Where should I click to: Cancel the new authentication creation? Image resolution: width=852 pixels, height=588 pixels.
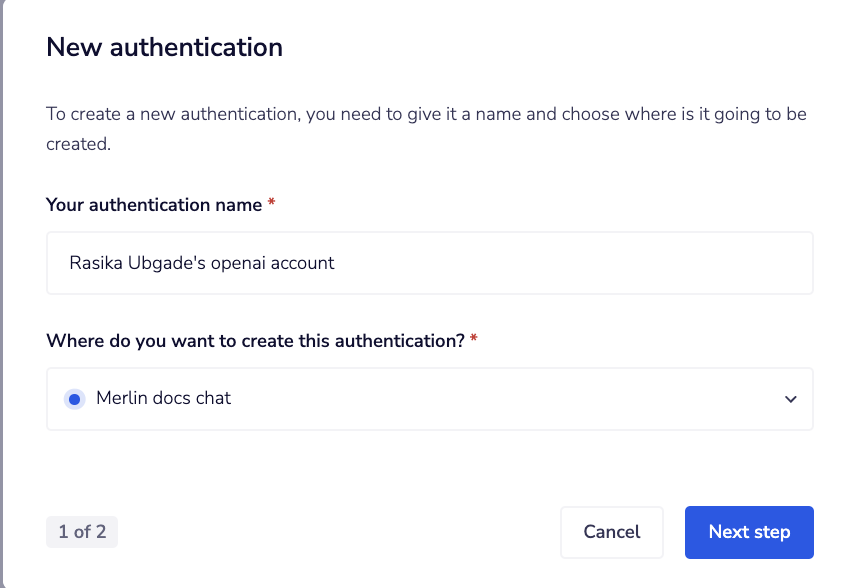(611, 532)
